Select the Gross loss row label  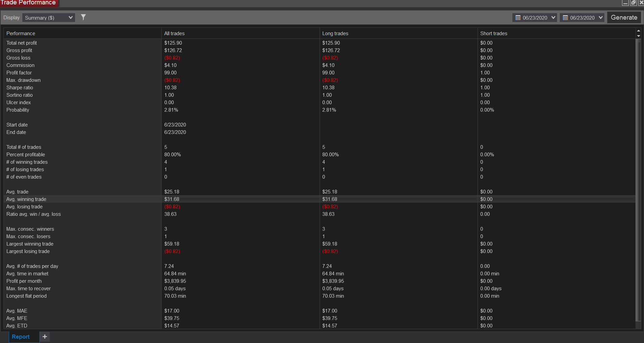pos(18,58)
